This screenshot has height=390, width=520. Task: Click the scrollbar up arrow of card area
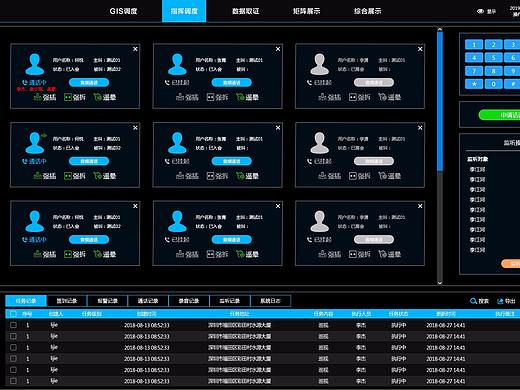[440, 30]
